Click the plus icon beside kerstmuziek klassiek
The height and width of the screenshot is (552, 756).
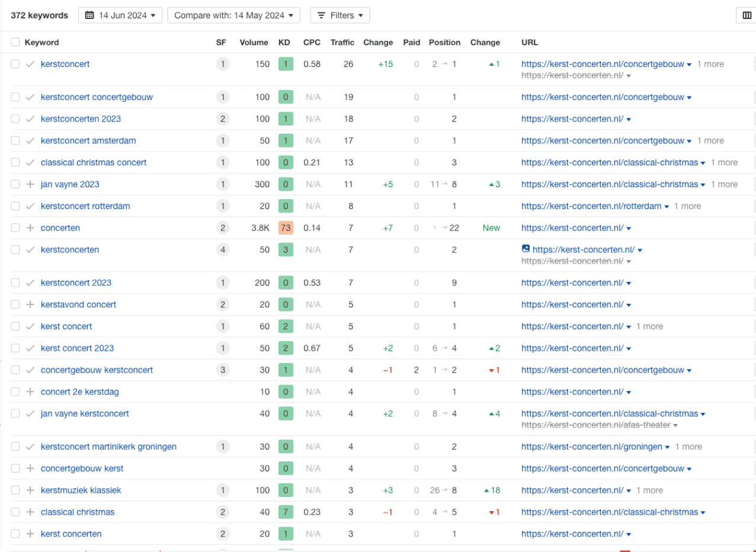click(30, 490)
